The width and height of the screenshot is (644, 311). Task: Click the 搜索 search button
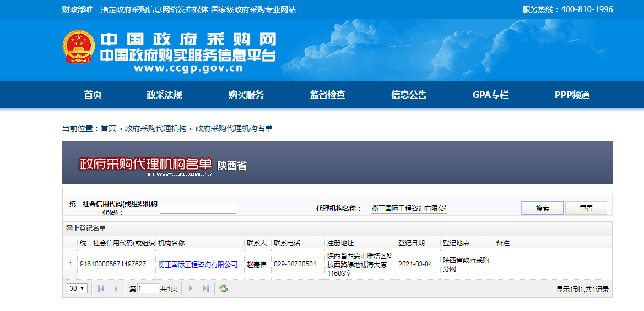pyautogui.click(x=543, y=208)
